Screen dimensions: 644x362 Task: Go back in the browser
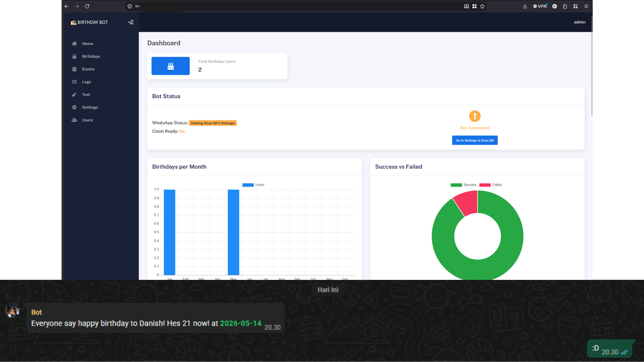[66, 6]
